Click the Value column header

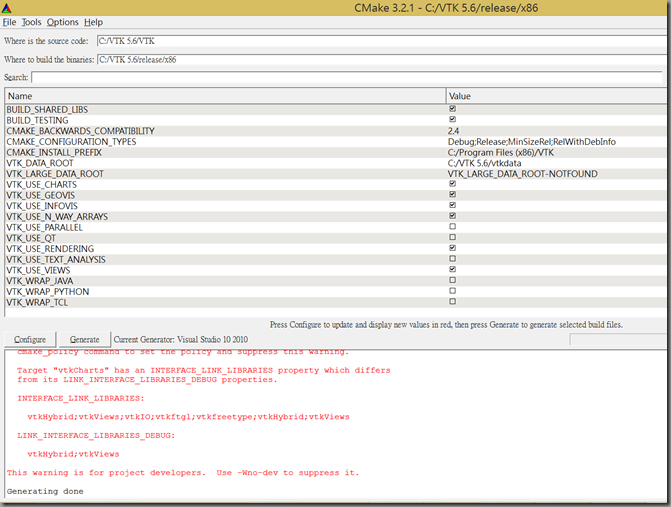point(558,96)
